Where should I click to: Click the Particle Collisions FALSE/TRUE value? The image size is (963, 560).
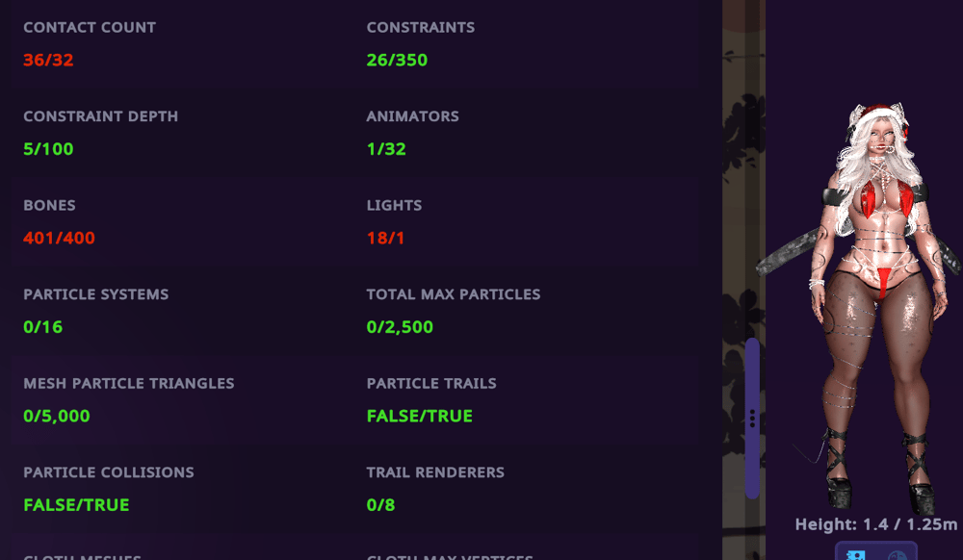point(76,504)
